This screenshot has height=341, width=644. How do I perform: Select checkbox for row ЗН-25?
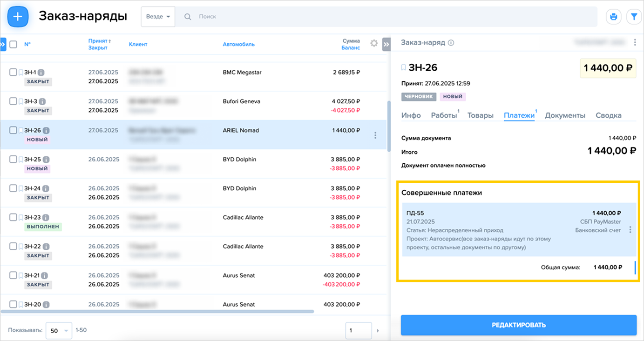coord(14,160)
